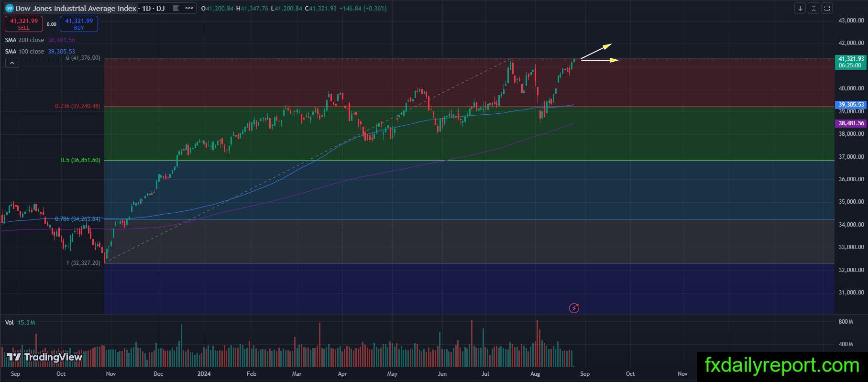Image resolution: width=868 pixels, height=382 pixels.
Task: Click the 36,000.00 price scale label
Action: 851,179
